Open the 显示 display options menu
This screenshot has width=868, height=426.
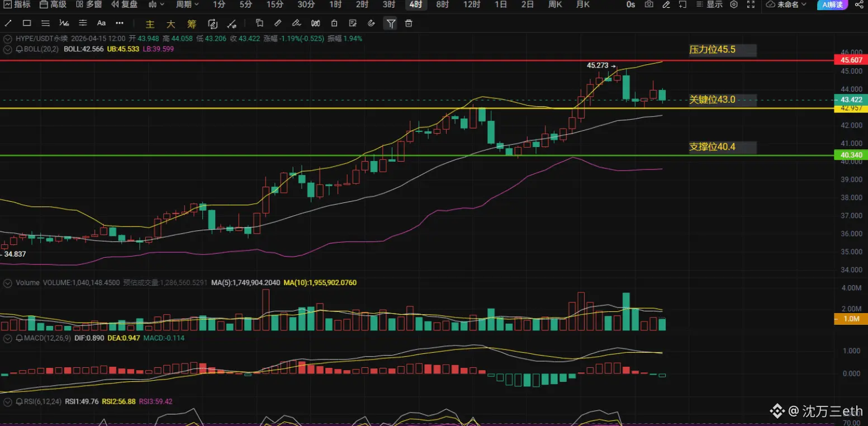pyautogui.click(x=709, y=4)
